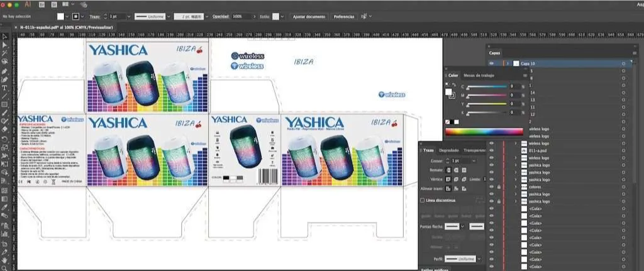The image size is (644, 271).
Task: Choose the Zoom tool magnifier
Action: (5, 267)
